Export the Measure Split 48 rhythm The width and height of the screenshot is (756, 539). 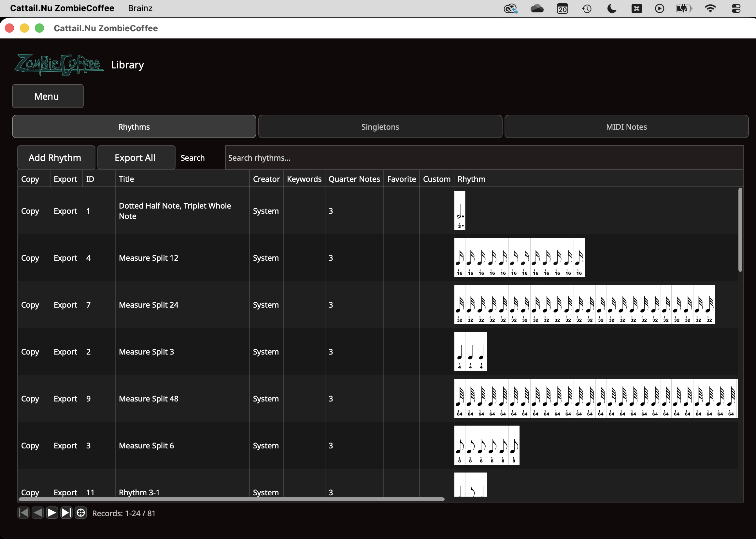tap(65, 399)
